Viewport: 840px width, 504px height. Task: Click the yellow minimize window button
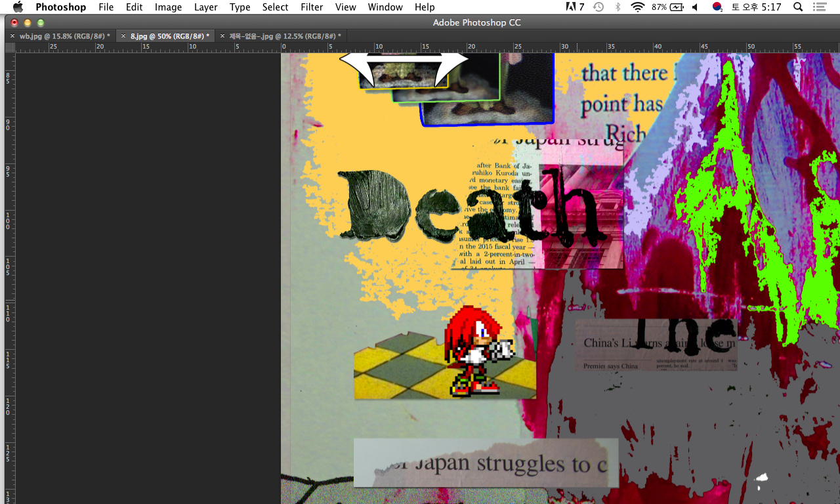click(x=28, y=23)
